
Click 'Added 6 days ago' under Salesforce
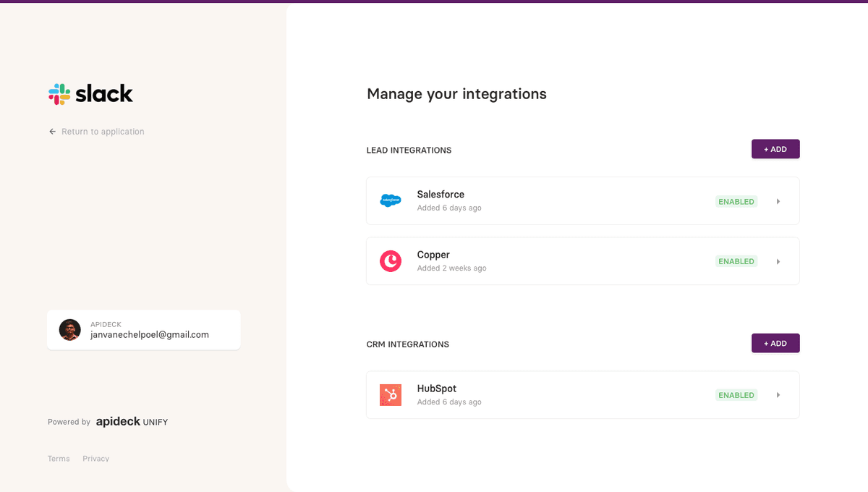(449, 208)
